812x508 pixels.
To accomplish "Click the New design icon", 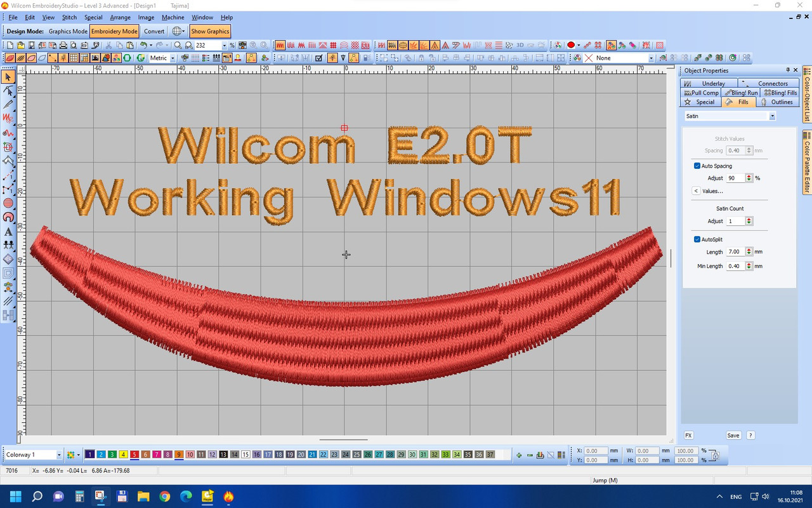I will coord(10,45).
